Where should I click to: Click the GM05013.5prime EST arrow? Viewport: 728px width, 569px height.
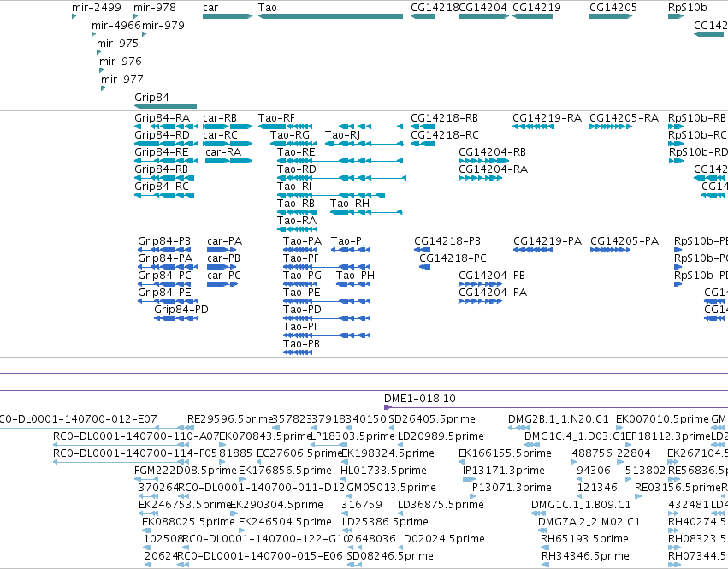coord(351,496)
